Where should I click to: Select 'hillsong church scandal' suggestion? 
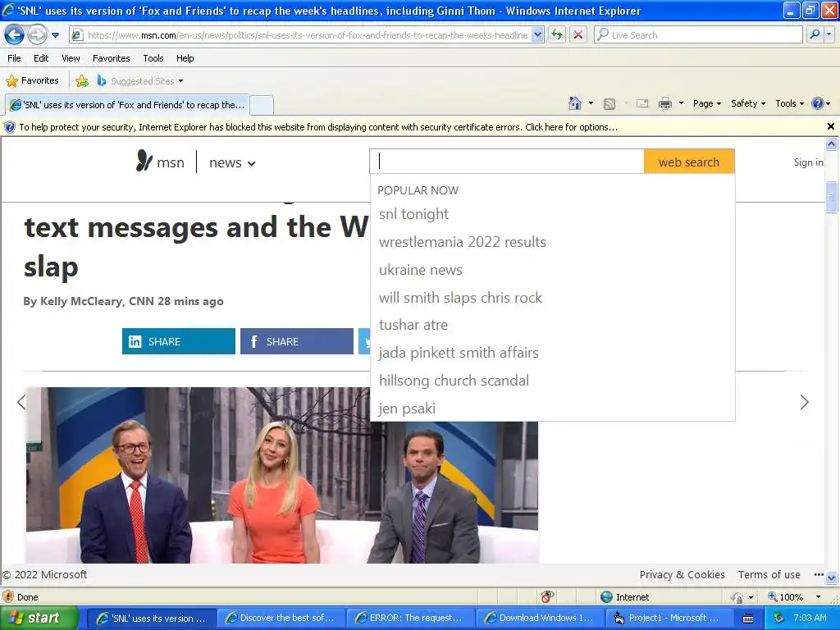point(454,381)
